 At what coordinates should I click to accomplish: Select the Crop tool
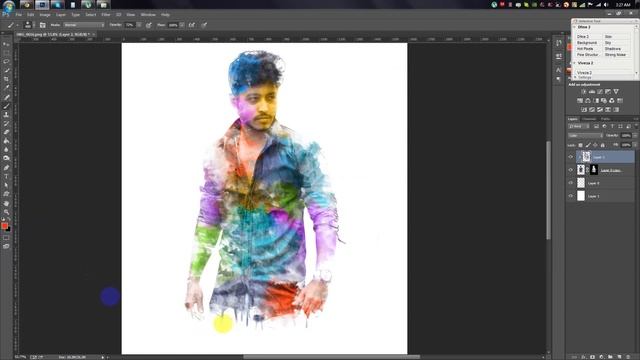click(6, 79)
